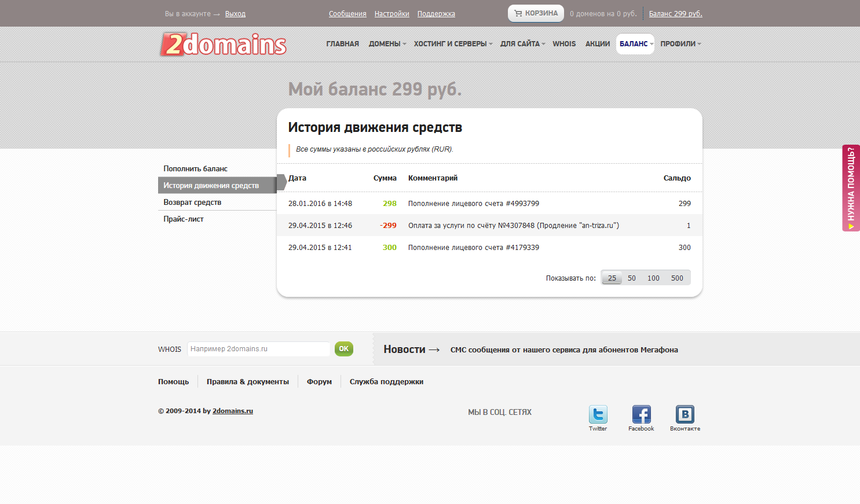Click the Новости label
Image resolution: width=860 pixels, height=504 pixels.
pos(404,350)
